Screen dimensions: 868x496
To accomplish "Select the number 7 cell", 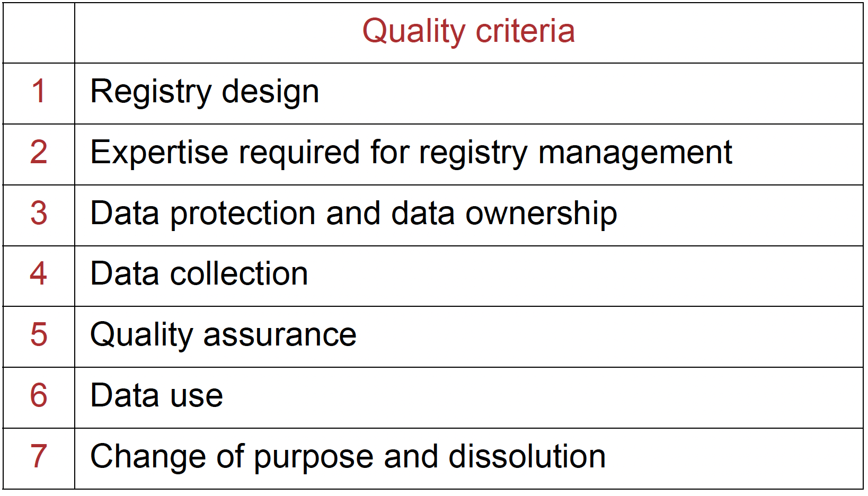I will [x=39, y=457].
